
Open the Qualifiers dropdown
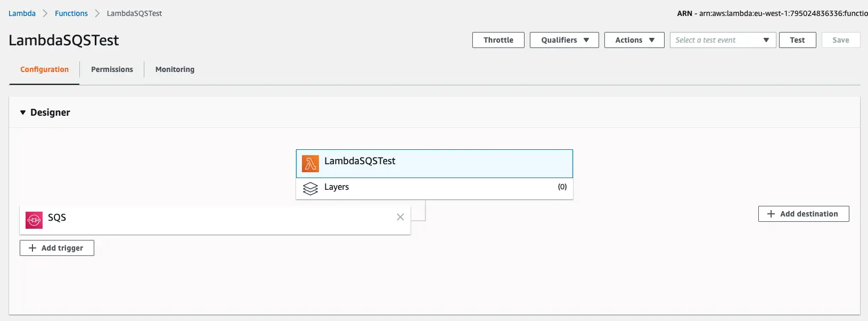(563, 40)
